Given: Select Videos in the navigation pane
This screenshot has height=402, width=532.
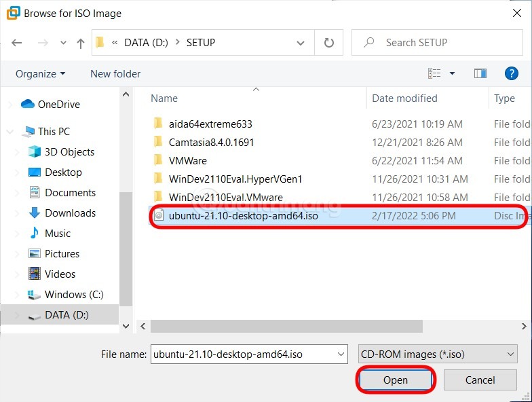Looking at the screenshot, I should [x=60, y=274].
